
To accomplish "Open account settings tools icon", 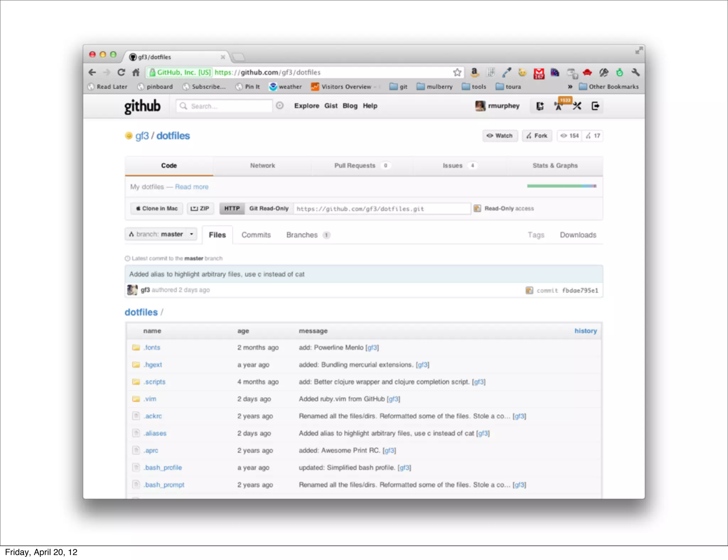I will 577,106.
